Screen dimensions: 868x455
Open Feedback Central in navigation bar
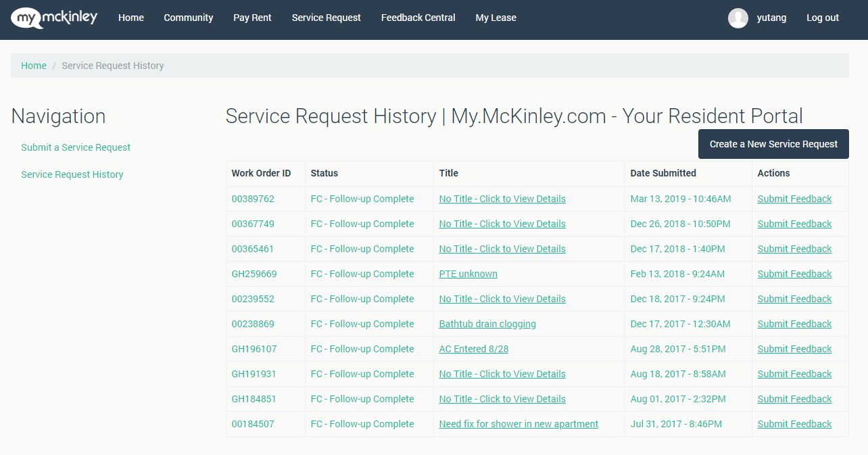click(x=418, y=18)
